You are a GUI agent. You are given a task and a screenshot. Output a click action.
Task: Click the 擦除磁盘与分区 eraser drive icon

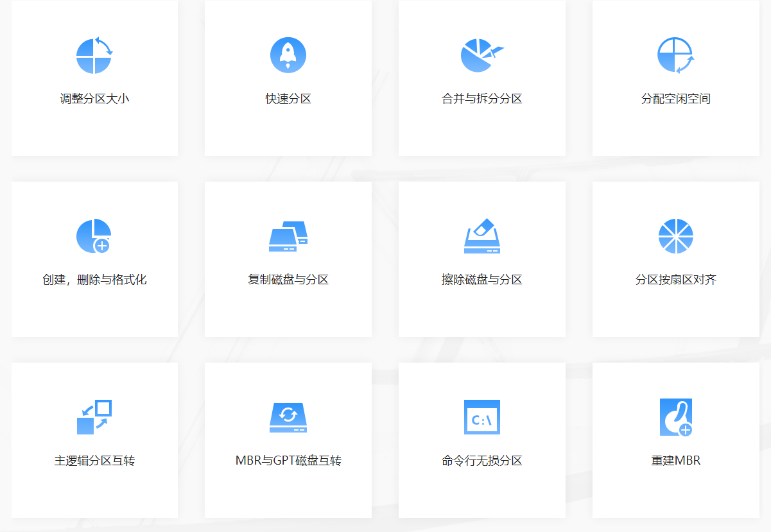pyautogui.click(x=481, y=236)
